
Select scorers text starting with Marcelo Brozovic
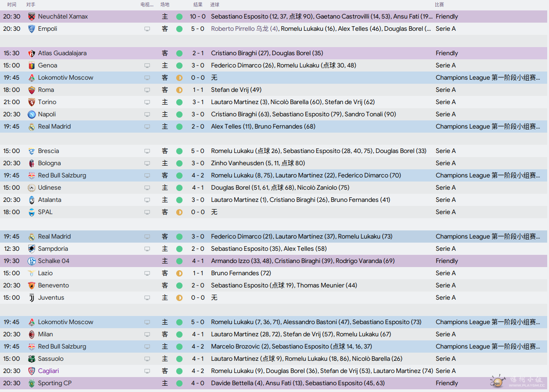[x=291, y=346]
